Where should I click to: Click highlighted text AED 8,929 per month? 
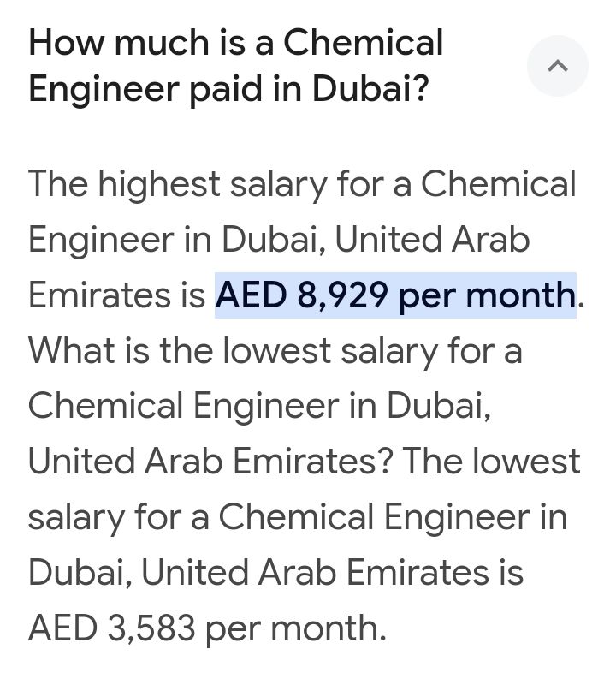394,295
